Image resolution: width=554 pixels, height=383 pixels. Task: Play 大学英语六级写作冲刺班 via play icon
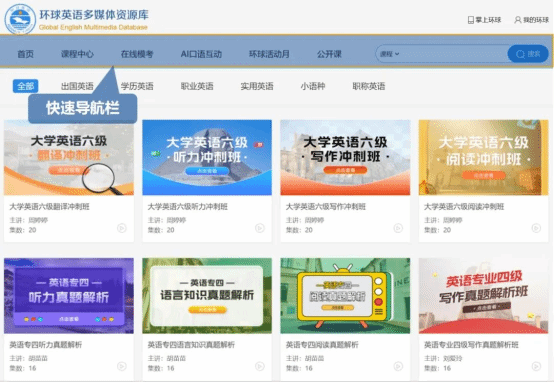398,228
